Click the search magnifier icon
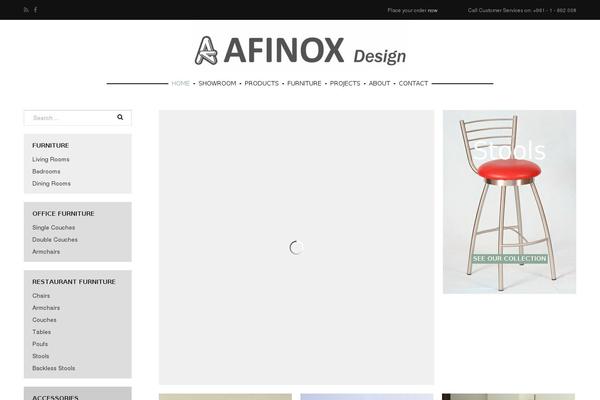600x400 pixels. 120,117
